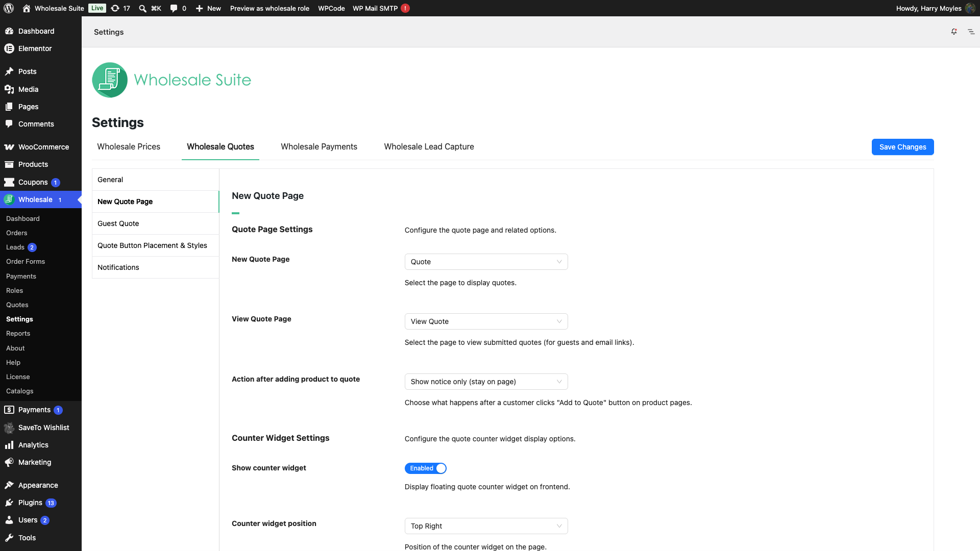
Task: Select Guest Quote settings section
Action: click(156, 223)
